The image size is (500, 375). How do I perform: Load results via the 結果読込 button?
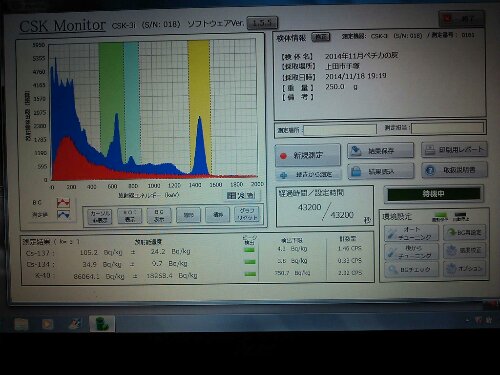381,171
